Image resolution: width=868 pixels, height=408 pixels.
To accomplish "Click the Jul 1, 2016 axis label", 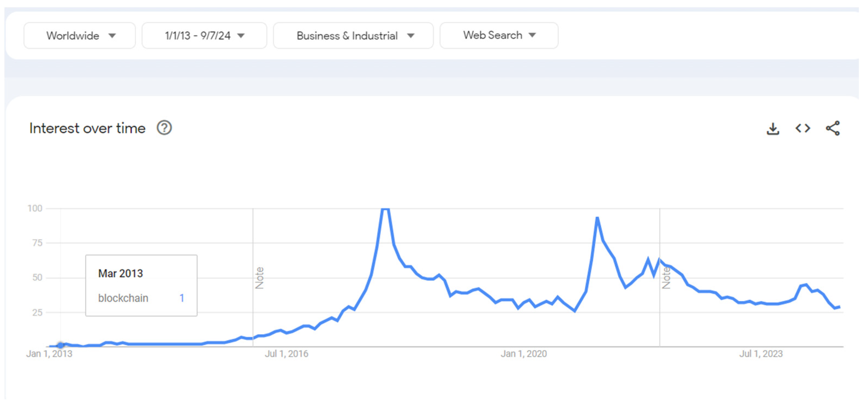I will click(x=286, y=354).
